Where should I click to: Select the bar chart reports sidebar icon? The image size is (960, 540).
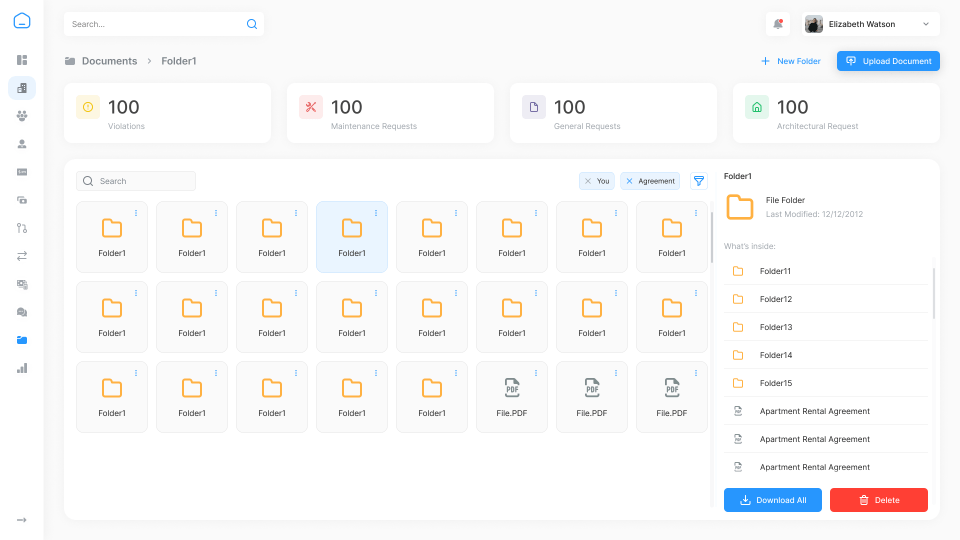(22, 368)
